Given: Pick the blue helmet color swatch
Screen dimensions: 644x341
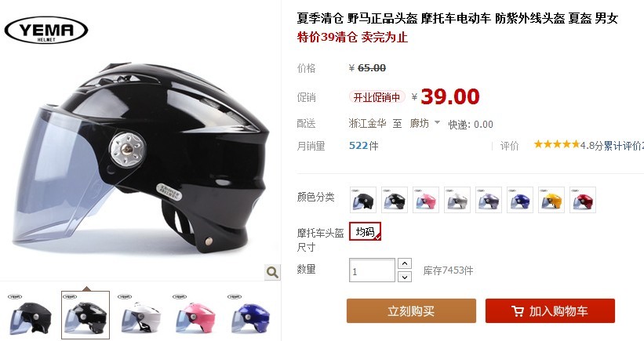Looking at the screenshot, I should (520, 200).
